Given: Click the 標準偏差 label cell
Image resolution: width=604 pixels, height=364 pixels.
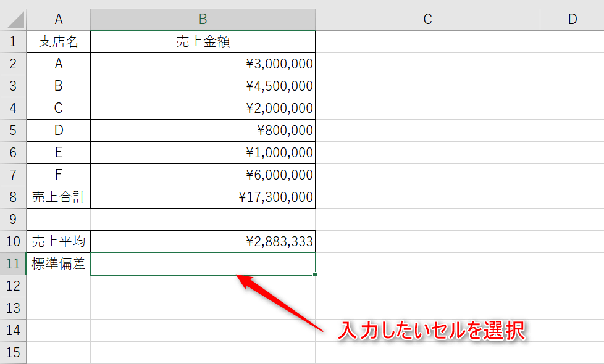Looking at the screenshot, I should pos(59,263).
